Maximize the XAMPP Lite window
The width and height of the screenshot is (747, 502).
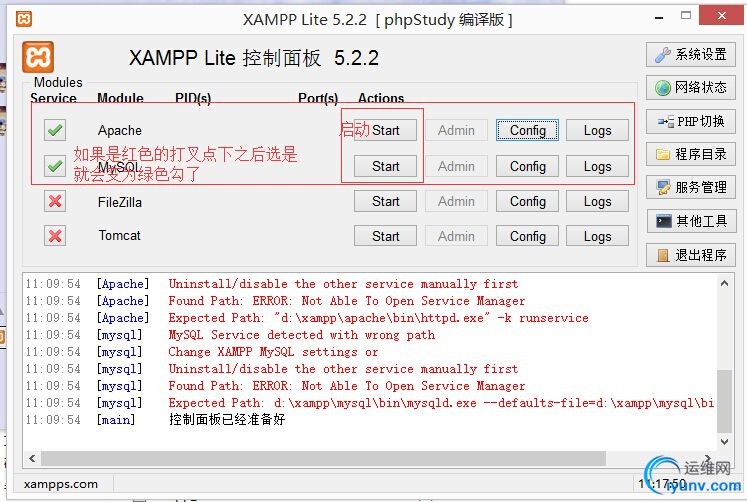686,16
